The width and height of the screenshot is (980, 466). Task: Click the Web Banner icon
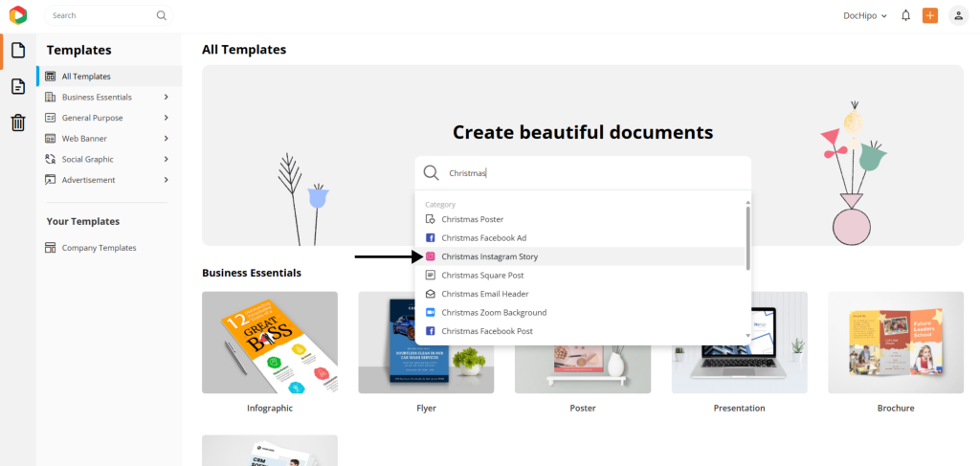(x=51, y=138)
